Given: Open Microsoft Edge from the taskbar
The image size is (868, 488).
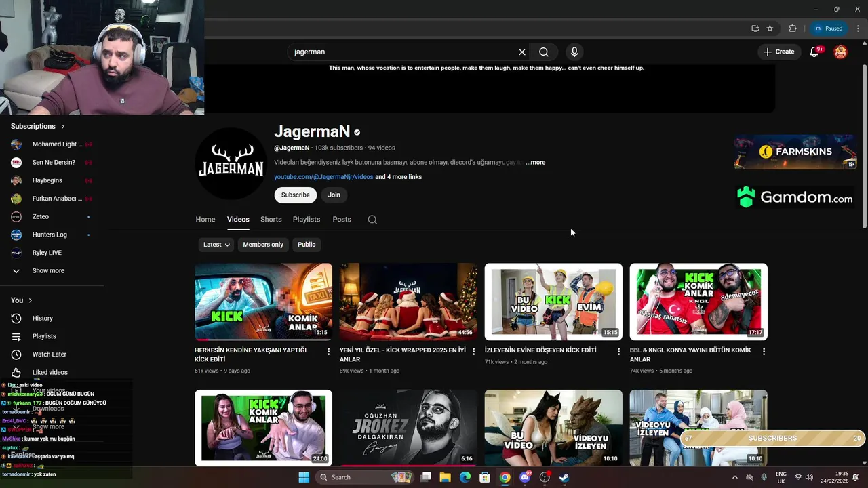Looking at the screenshot, I should (x=465, y=477).
